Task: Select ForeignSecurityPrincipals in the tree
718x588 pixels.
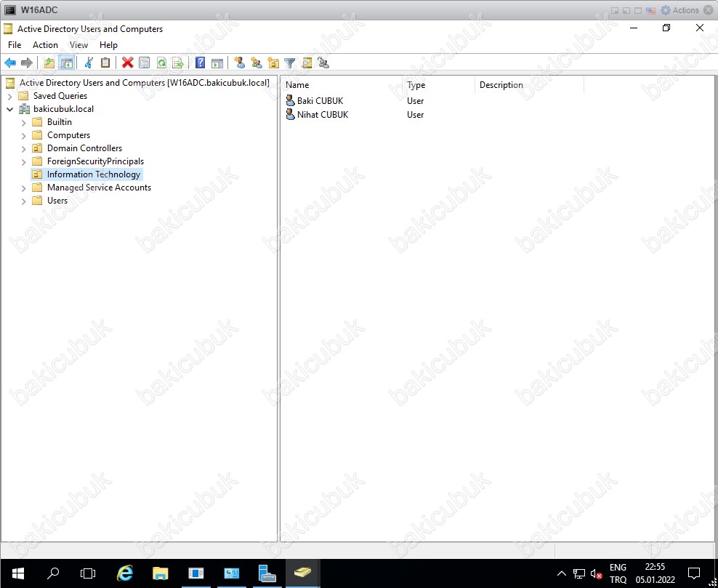Action: click(x=95, y=161)
